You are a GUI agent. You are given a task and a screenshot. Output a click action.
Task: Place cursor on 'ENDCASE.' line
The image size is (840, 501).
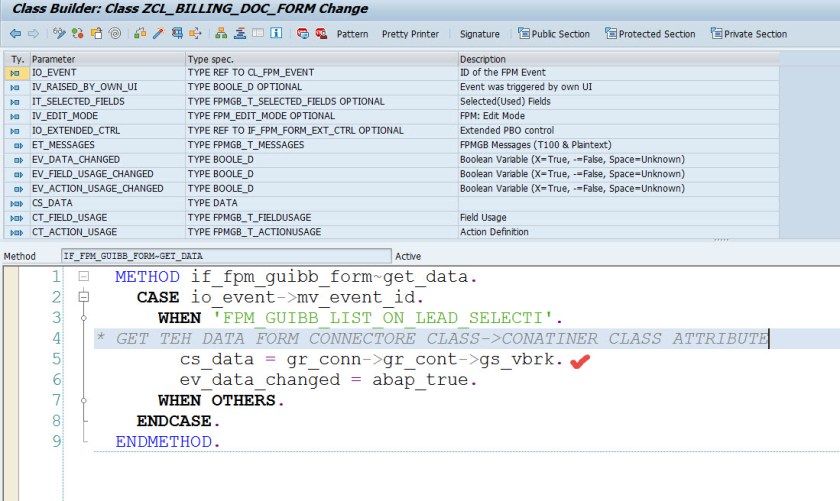coord(178,421)
